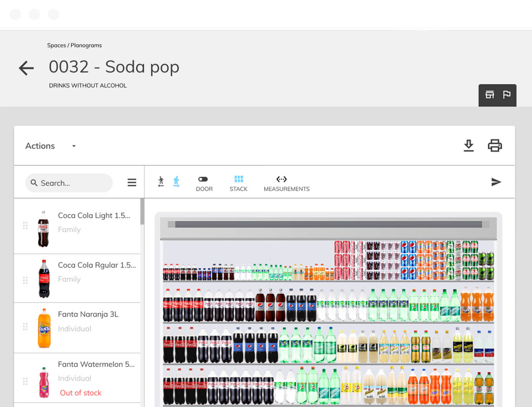The height and width of the screenshot is (407, 532).
Task: Select the Fanta Naranja 3L bottle thumbnail
Action: point(44,328)
